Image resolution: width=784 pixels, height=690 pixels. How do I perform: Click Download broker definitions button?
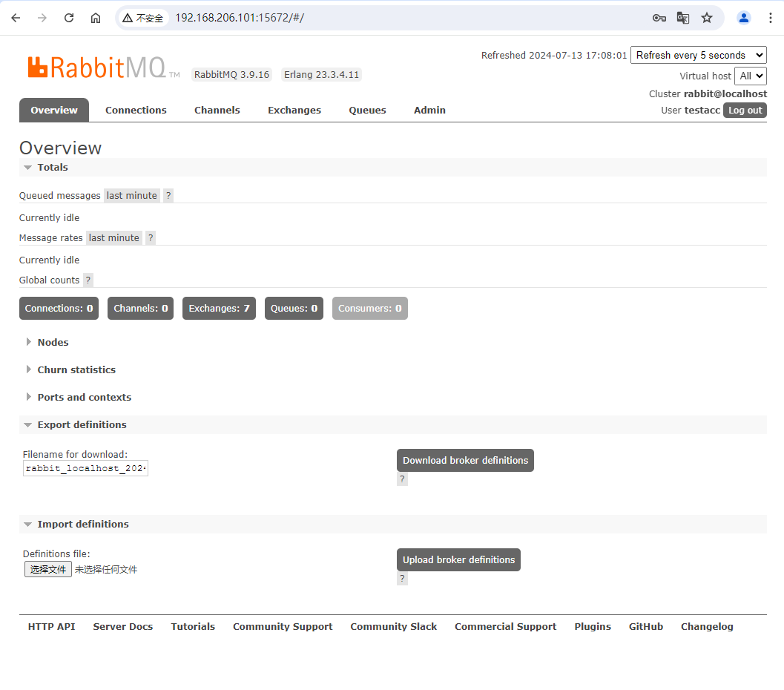[x=465, y=460]
